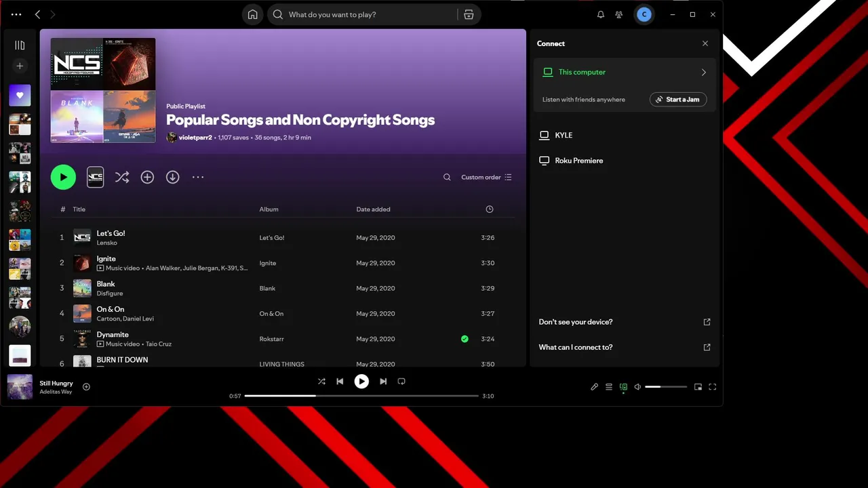This screenshot has height=488, width=868.
Task: Click 'Start a Jam' button
Action: click(x=678, y=100)
